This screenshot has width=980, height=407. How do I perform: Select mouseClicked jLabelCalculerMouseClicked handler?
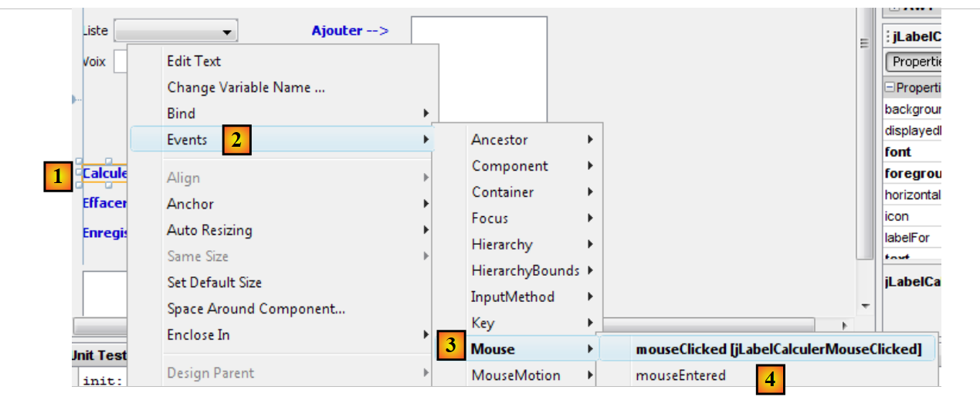coord(778,349)
